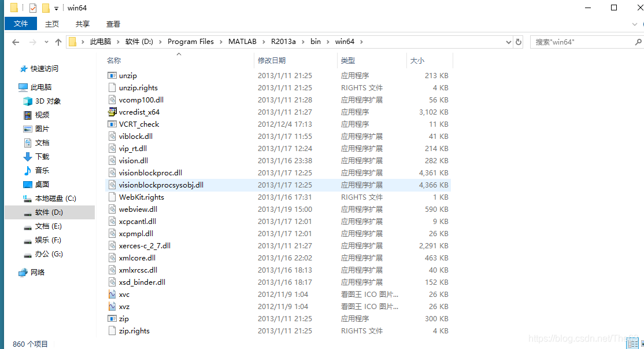Open the 共享 ribbon tab

pyautogui.click(x=83, y=24)
